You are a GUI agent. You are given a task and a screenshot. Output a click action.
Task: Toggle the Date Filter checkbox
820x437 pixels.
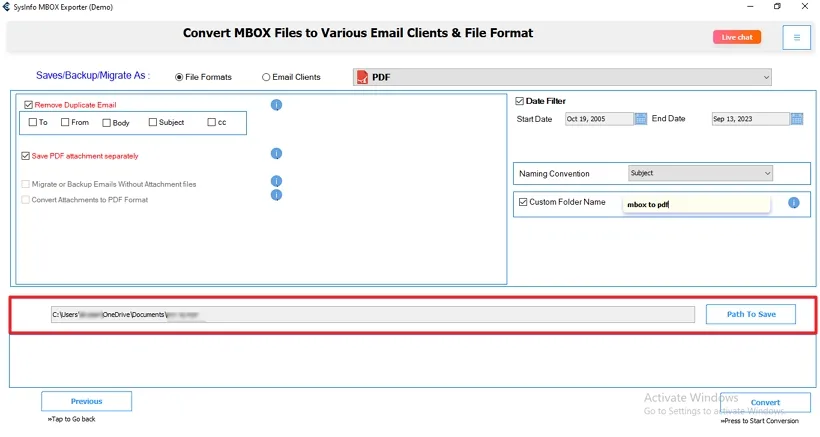click(520, 101)
